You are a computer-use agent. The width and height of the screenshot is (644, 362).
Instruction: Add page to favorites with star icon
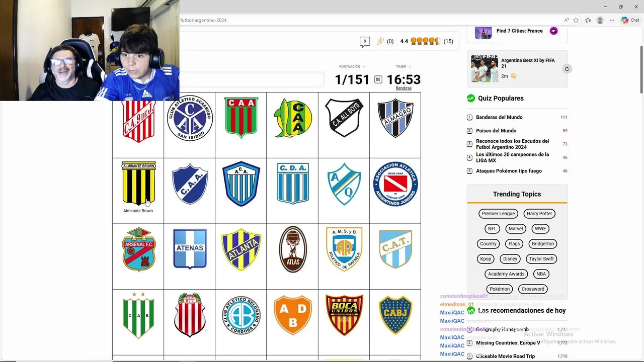[x=576, y=20]
